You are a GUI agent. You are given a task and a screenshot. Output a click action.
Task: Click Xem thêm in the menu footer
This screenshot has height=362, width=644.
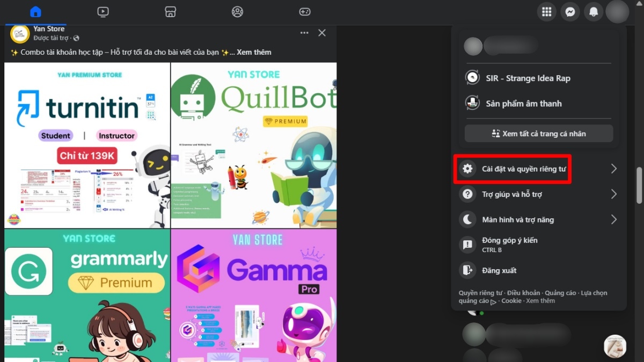[540, 301]
